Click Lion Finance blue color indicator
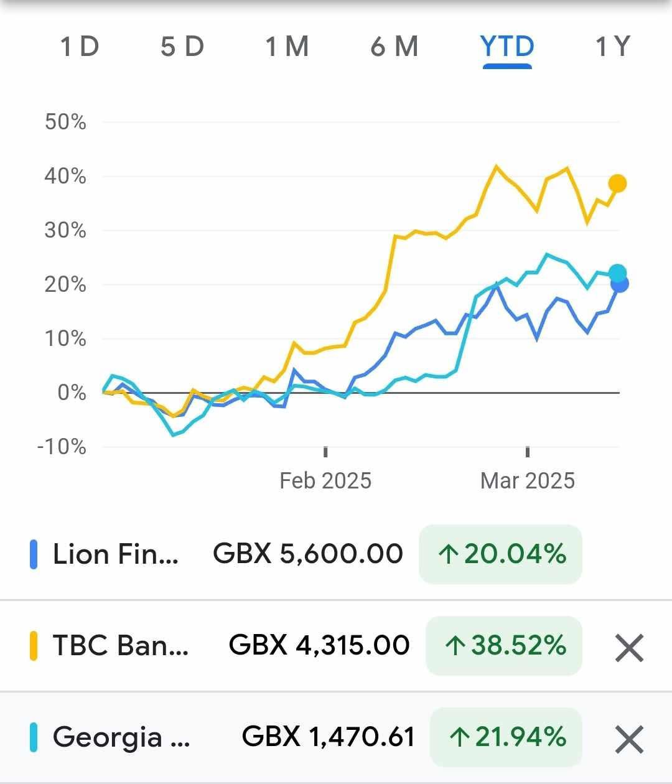Screen dimensions: 672x784 coord(34,554)
